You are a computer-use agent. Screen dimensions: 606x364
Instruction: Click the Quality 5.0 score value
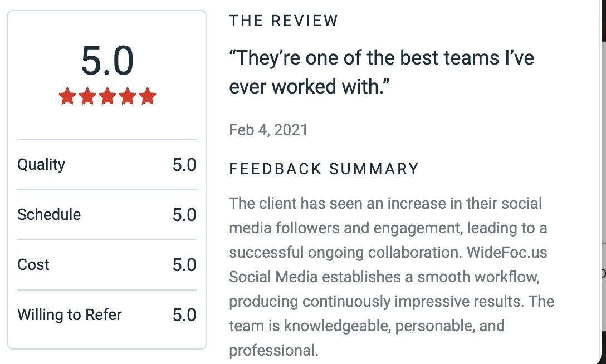184,165
